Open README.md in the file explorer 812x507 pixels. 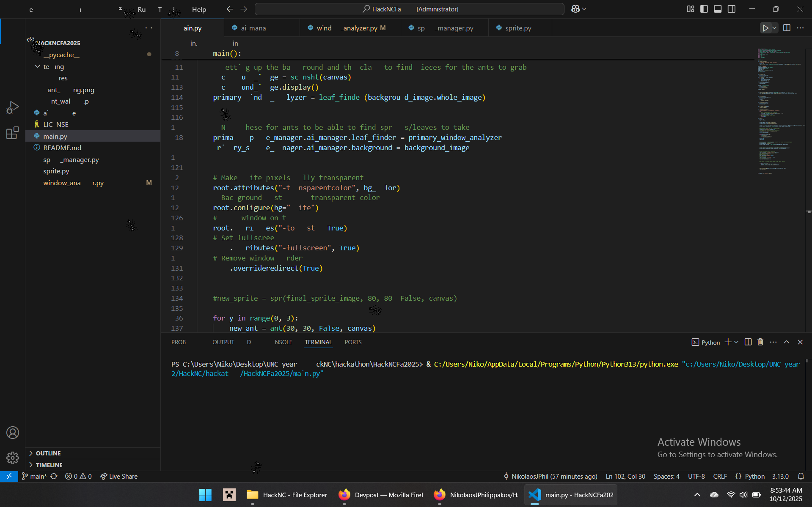click(x=62, y=148)
